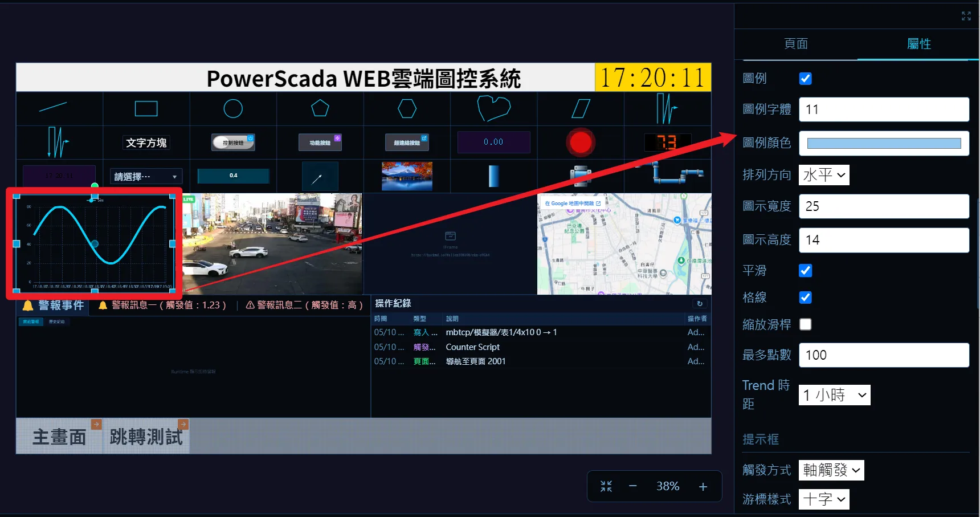
Task: Zoom out with the minus button
Action: click(632, 486)
